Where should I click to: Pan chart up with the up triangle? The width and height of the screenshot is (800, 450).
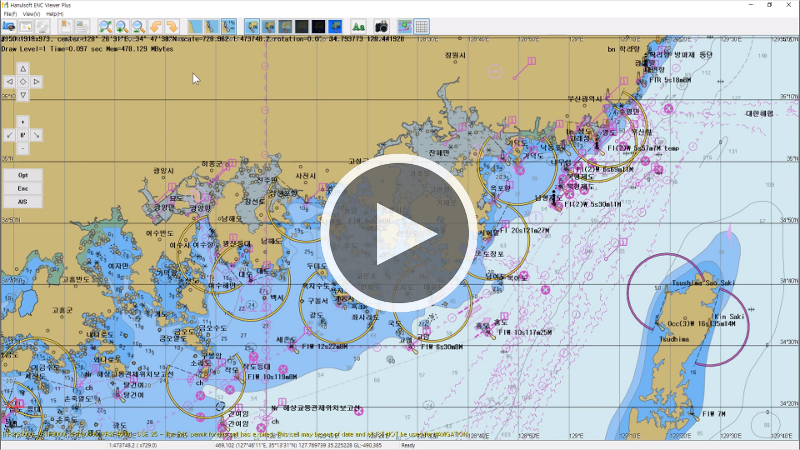pos(23,68)
